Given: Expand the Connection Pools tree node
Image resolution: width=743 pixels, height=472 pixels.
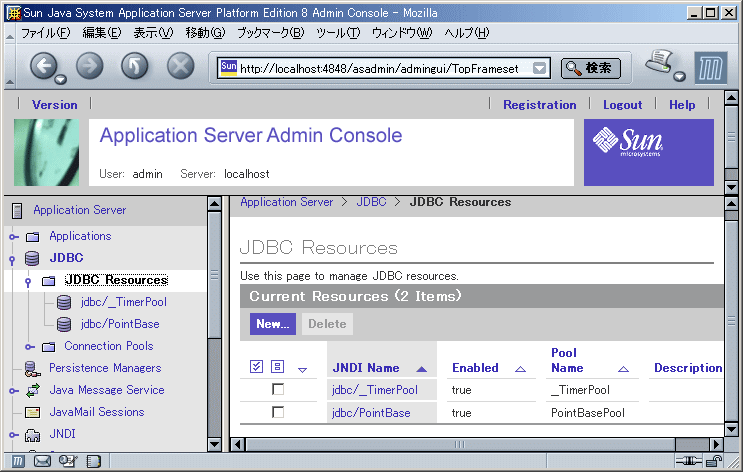Looking at the screenshot, I should [29, 347].
